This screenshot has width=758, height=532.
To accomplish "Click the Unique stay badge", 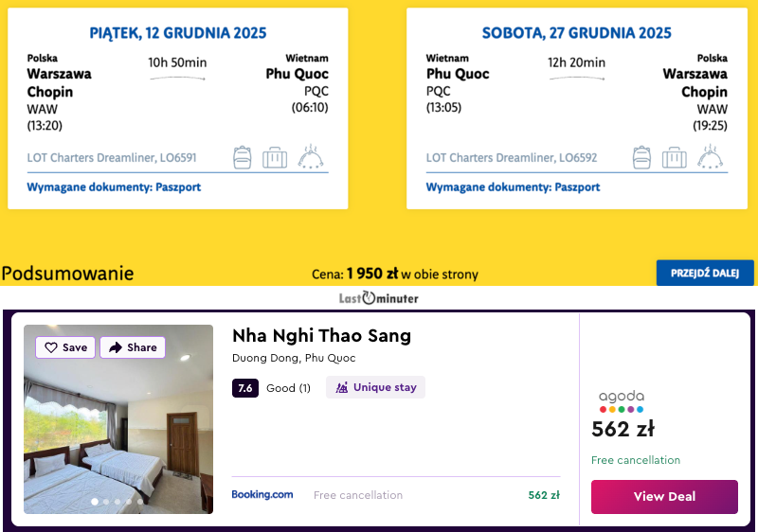I will 375,387.
